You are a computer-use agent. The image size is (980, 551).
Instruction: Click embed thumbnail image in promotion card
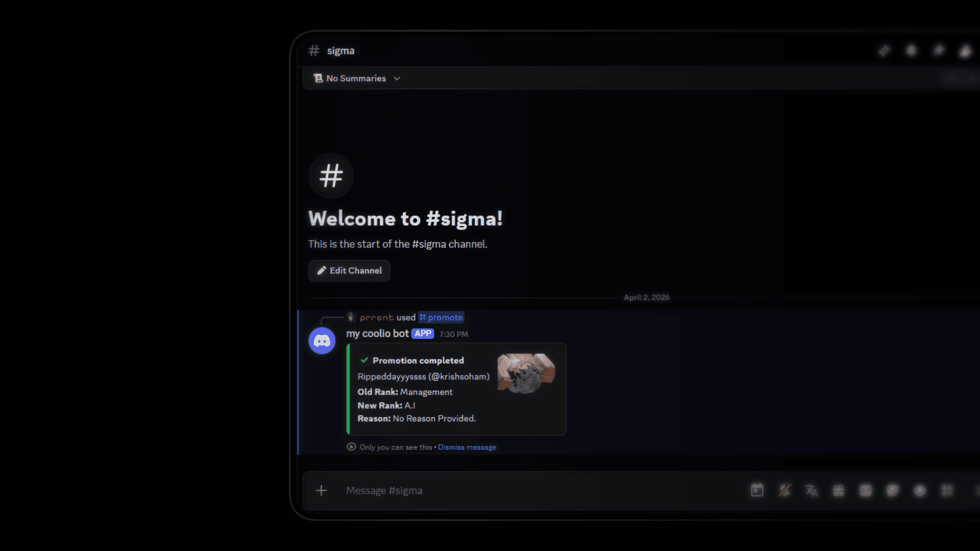tap(526, 373)
